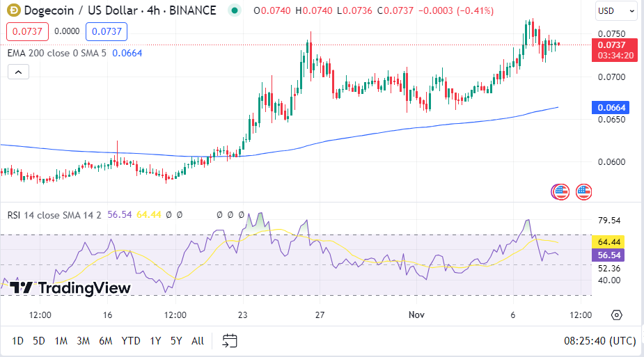
Task: Click the purple 56.54 RSI axis label
Action: [608, 255]
